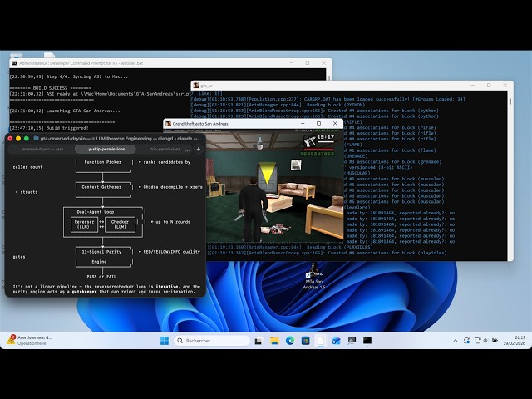532x399 pixels.
Task: Maximize the gta_sa console window
Action: pos(489,86)
